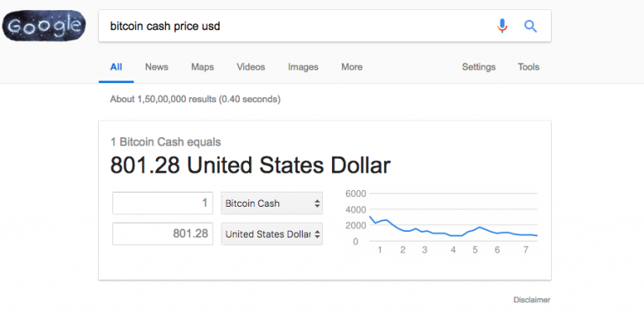Focus the Bitcoin Cash amount field
This screenshot has height=319, width=644.
tap(163, 203)
